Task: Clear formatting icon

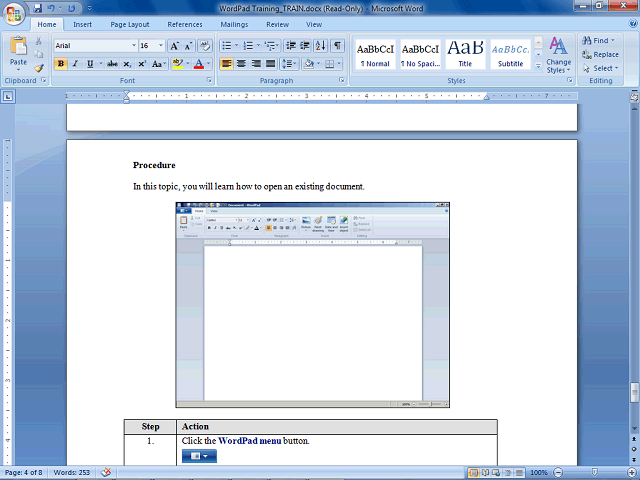Action: click(205, 46)
